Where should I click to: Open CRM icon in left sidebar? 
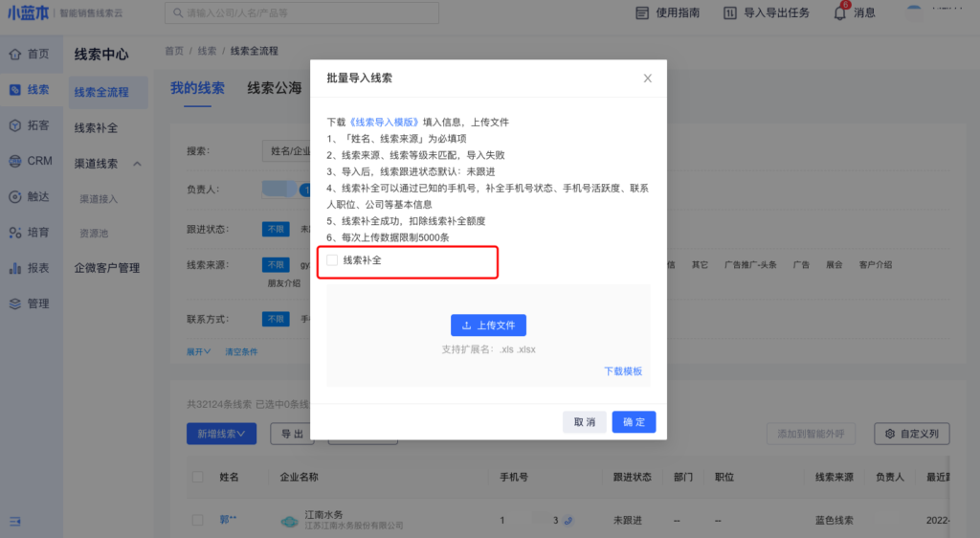tap(15, 161)
